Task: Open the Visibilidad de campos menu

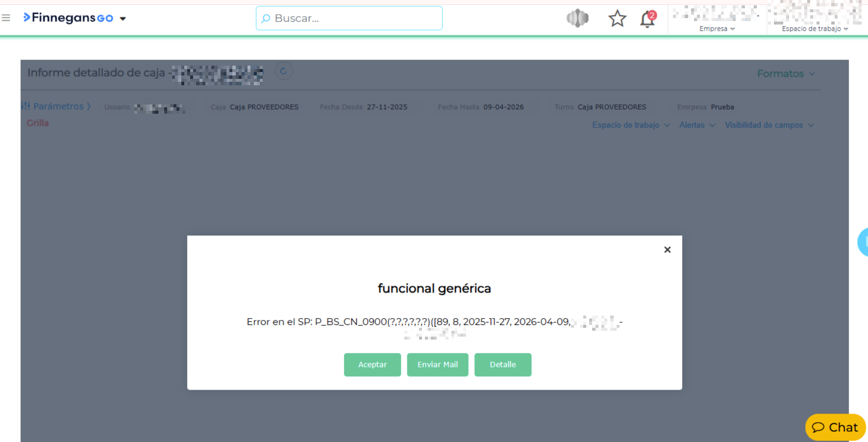Action: coord(769,125)
